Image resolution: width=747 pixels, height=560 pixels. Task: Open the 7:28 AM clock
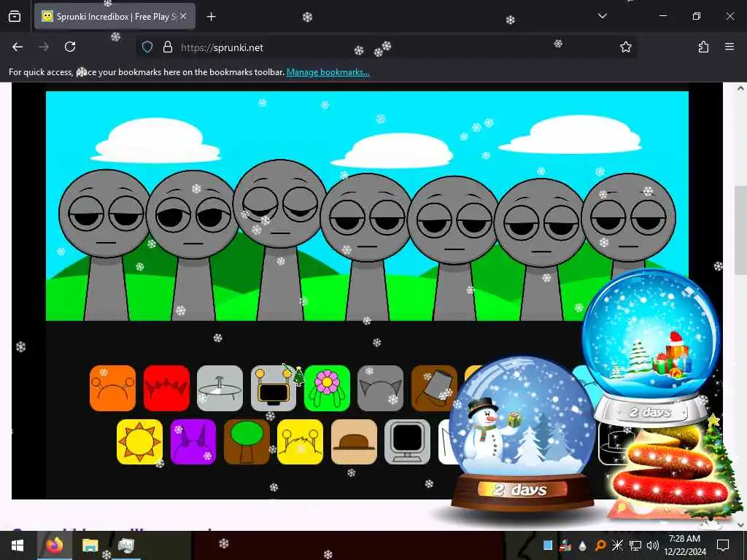click(685, 545)
